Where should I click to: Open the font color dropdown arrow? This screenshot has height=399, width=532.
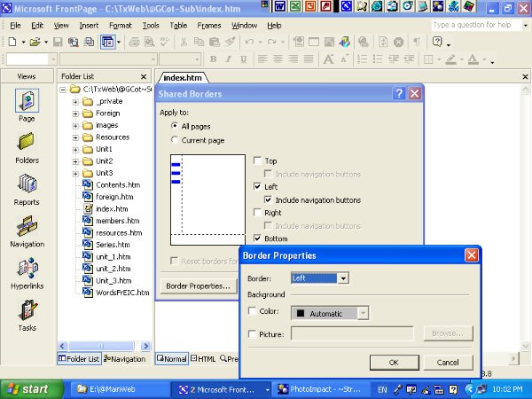pyautogui.click(x=484, y=59)
